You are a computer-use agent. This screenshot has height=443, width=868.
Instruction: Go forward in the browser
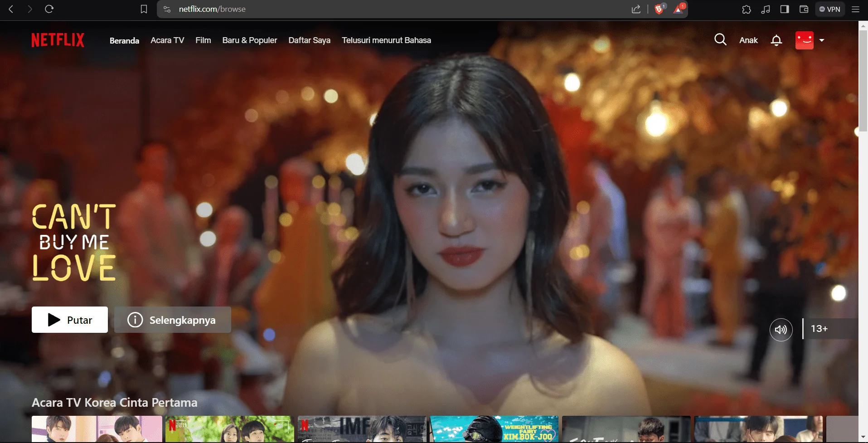(30, 9)
